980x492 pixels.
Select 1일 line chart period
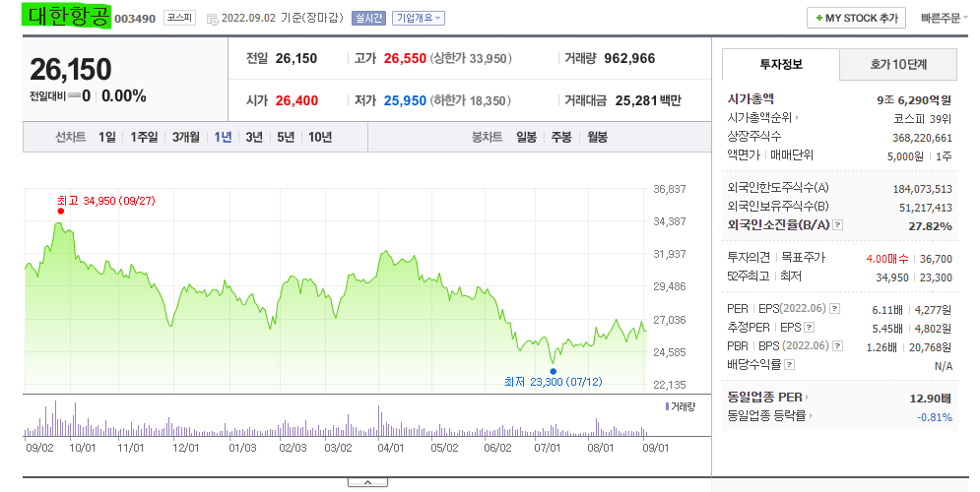[107, 137]
